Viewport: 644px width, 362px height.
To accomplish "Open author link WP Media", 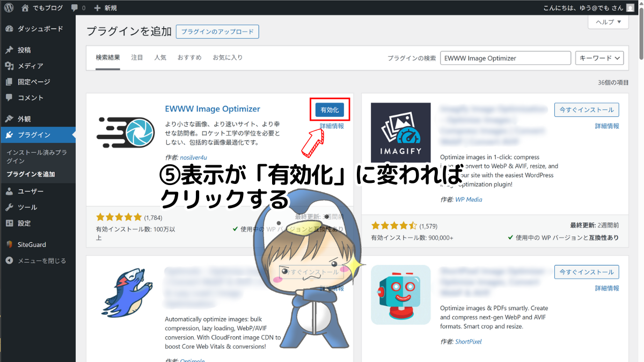I will point(469,200).
